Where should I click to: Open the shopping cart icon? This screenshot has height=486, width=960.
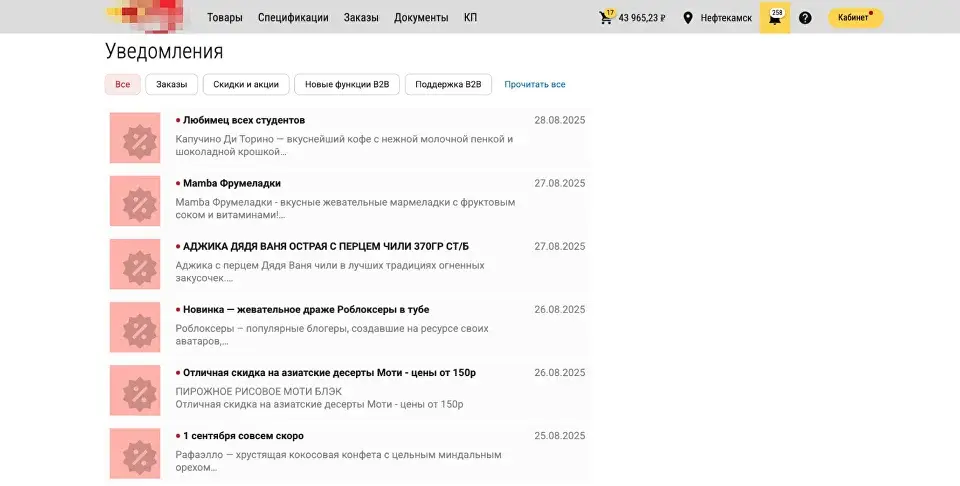pos(606,17)
